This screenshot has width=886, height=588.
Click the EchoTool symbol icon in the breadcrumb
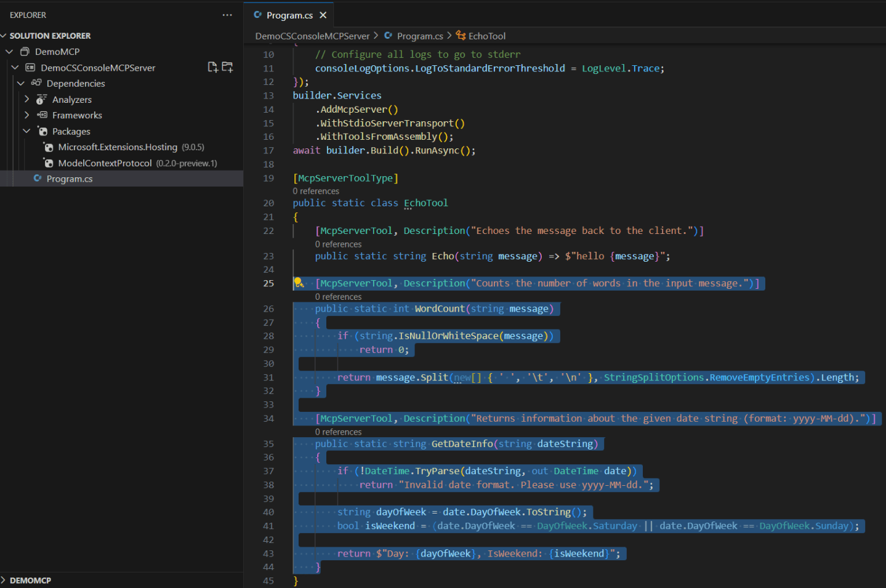(461, 36)
